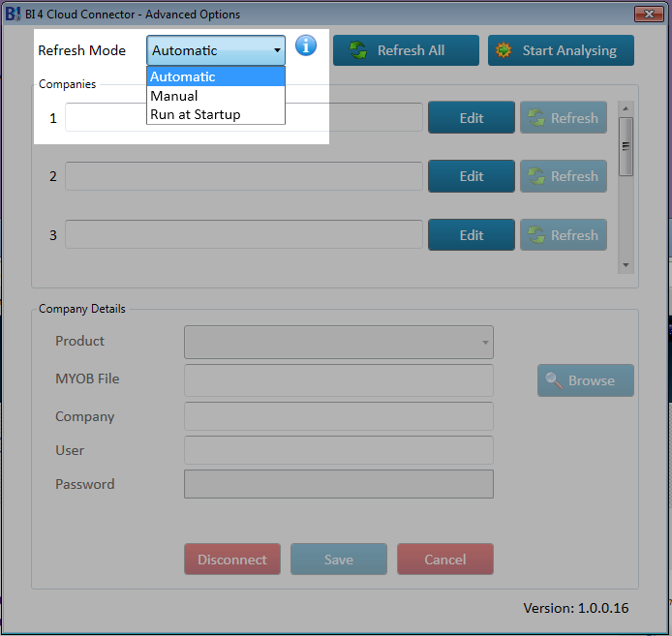Edit company 1 entry

click(x=472, y=117)
